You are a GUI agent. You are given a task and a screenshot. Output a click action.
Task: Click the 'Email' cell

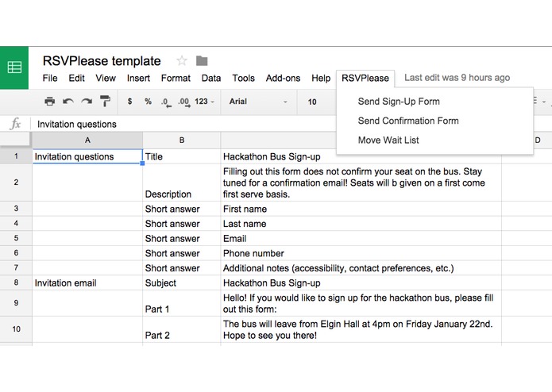pos(361,238)
